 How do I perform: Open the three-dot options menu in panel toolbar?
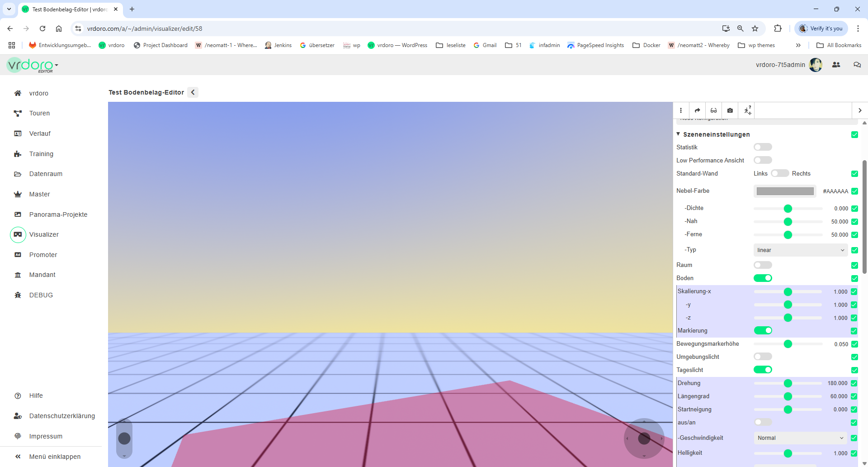click(681, 110)
